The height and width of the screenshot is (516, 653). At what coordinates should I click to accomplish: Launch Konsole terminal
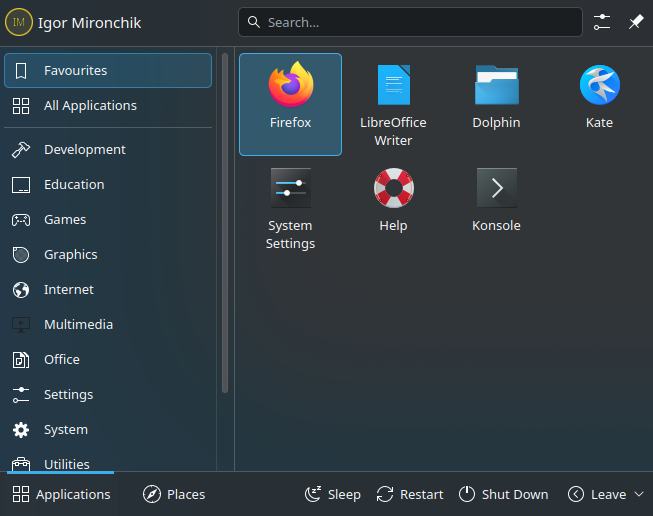496,207
